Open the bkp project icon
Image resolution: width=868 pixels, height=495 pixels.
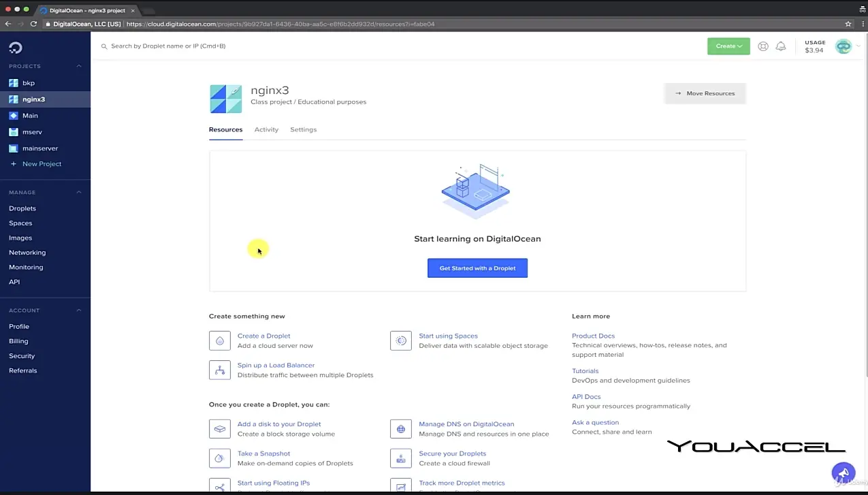pyautogui.click(x=13, y=83)
